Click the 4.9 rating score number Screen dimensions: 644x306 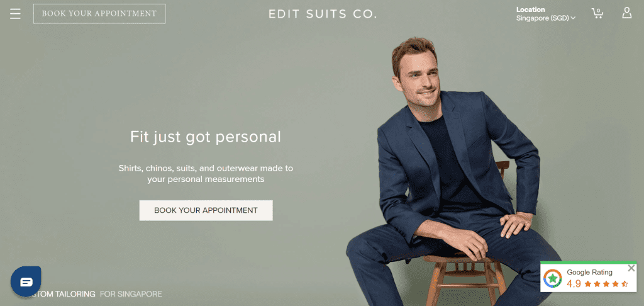(x=574, y=284)
